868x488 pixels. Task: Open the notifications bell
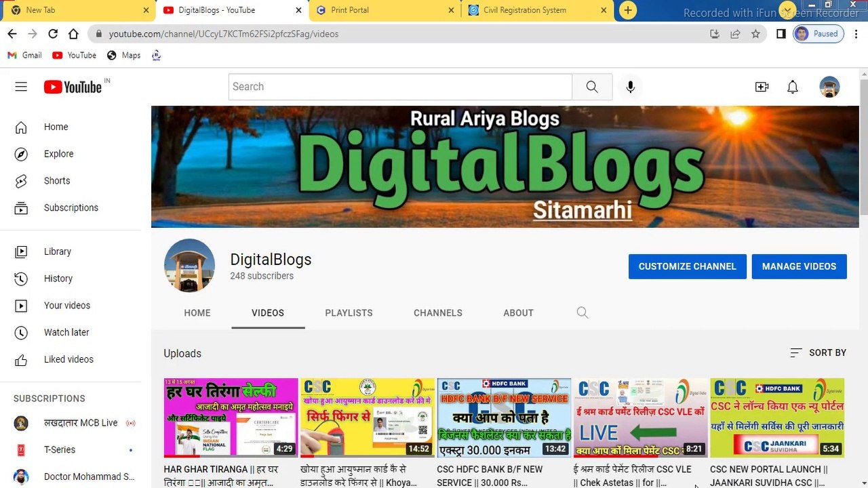pos(792,87)
